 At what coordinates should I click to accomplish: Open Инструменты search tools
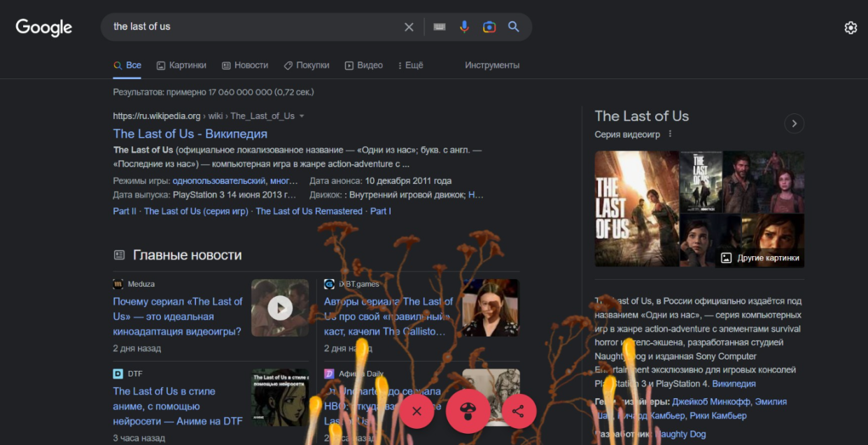click(x=492, y=65)
